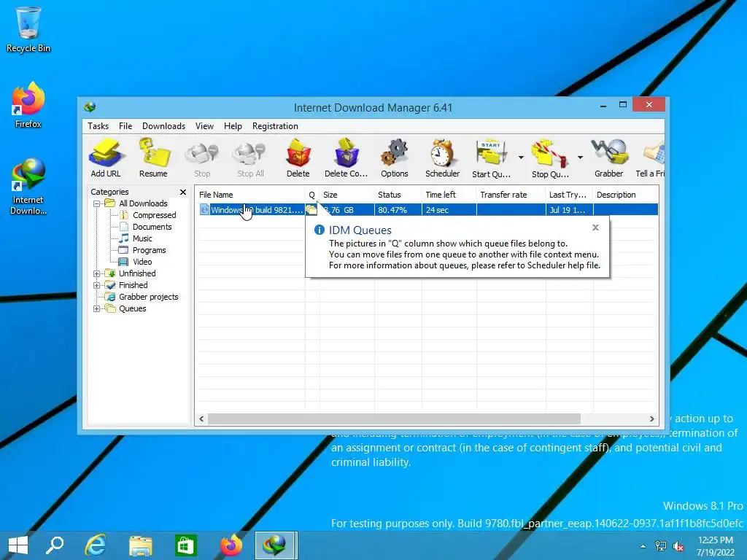Collapse the All Downloads tree node
The height and width of the screenshot is (560, 747).
pos(97,203)
